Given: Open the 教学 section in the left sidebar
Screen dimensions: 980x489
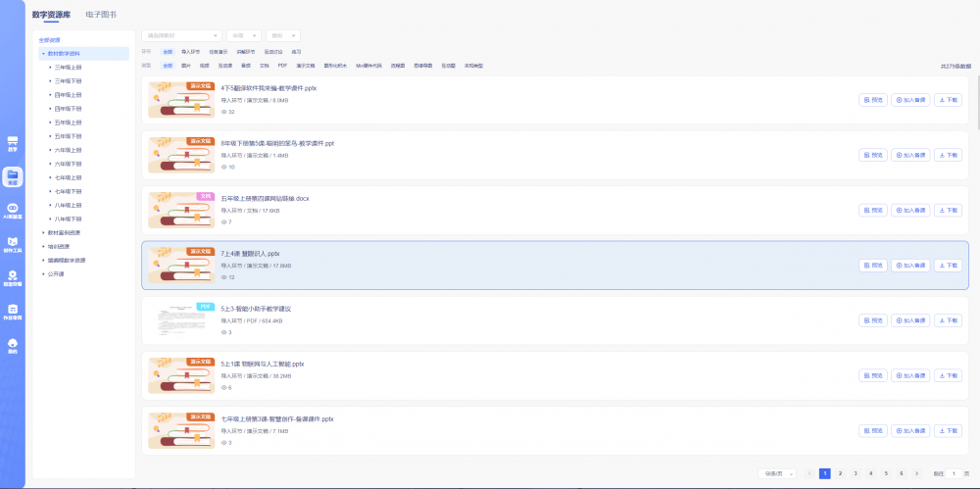Looking at the screenshot, I should (x=13, y=144).
